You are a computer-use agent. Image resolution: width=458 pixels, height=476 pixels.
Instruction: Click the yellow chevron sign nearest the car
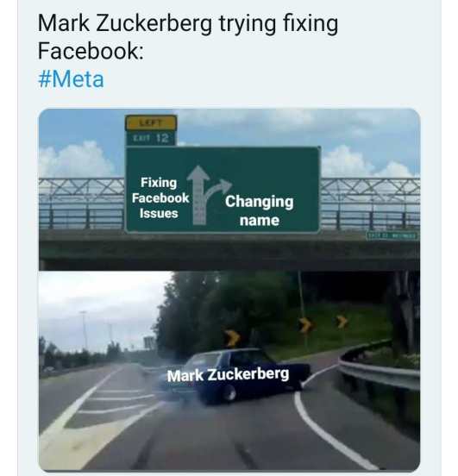tap(233, 338)
